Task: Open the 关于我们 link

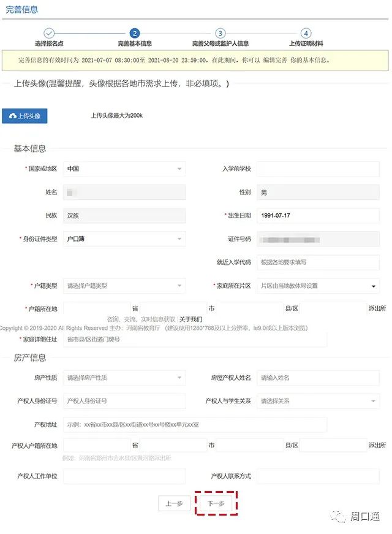Action: [x=190, y=319]
